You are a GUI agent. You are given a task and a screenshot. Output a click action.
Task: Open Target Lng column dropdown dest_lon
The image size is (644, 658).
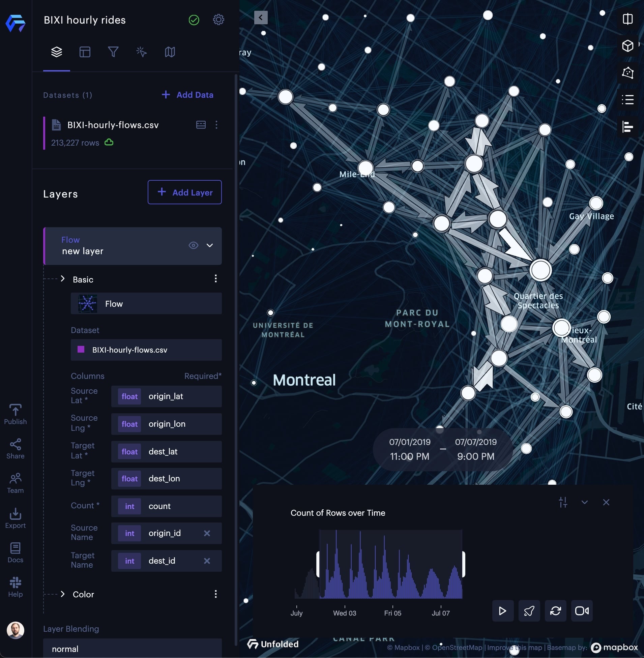click(x=167, y=478)
